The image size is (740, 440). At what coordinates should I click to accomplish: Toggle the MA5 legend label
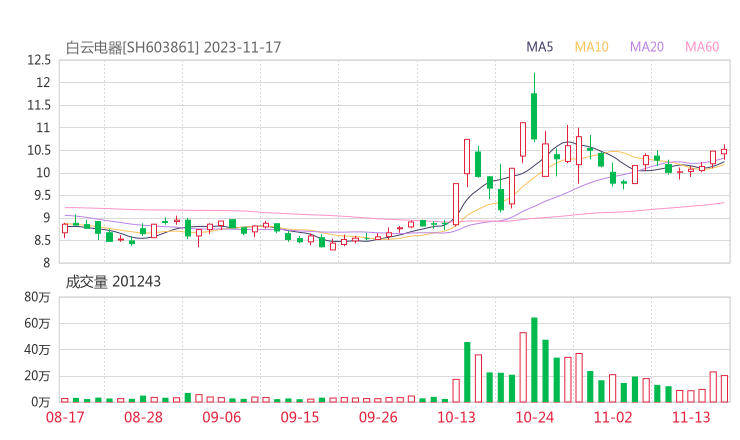(539, 47)
